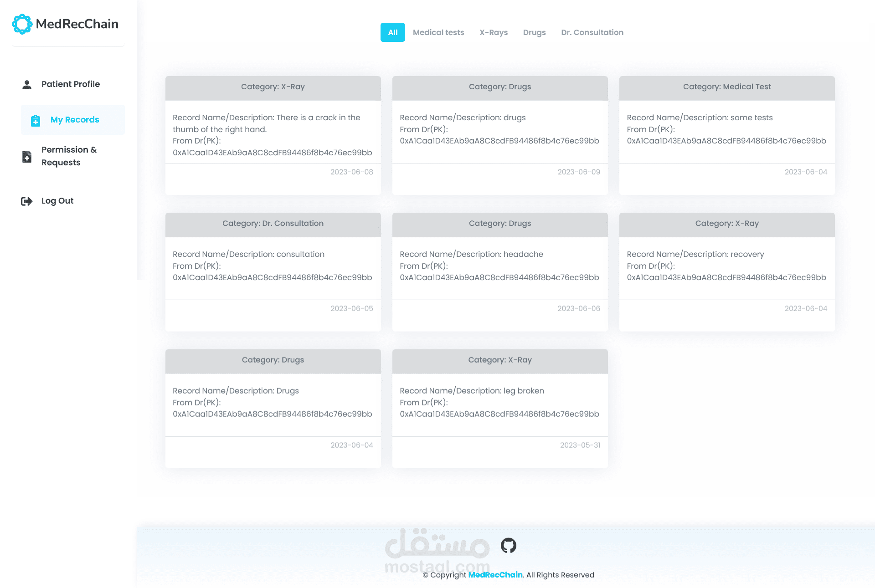Click MedRecChain link in copyright footer
The image size is (875, 588).
(495, 575)
